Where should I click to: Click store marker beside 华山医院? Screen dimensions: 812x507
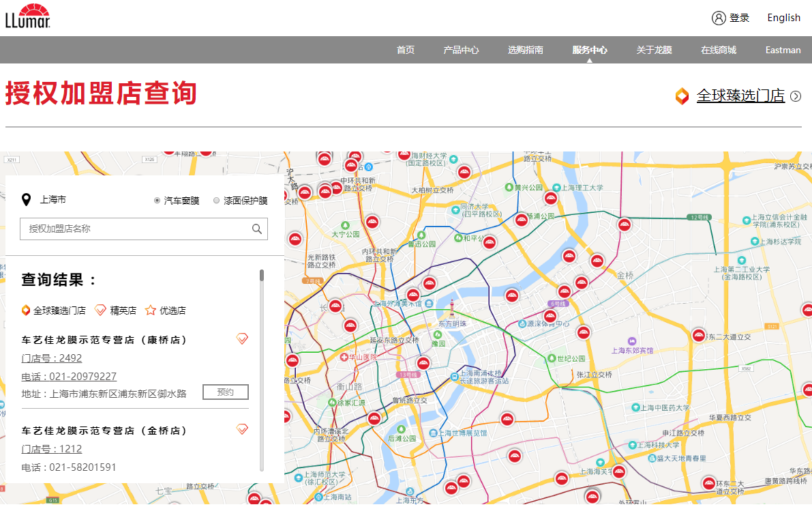click(350, 326)
